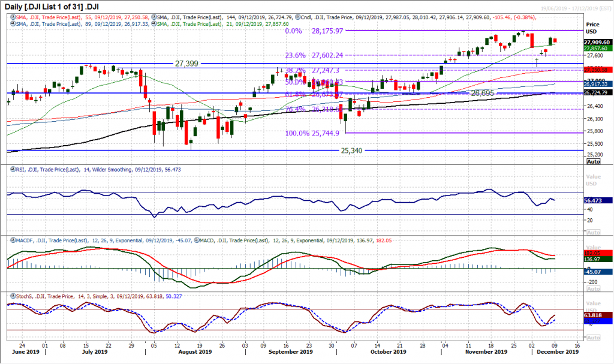Open the SMA 89 indicator settings icon
This screenshot has height=364, width=614.
(13, 25)
